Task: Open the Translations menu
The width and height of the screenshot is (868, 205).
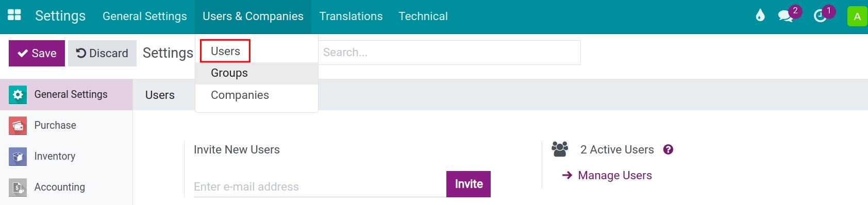Action: coord(351,16)
